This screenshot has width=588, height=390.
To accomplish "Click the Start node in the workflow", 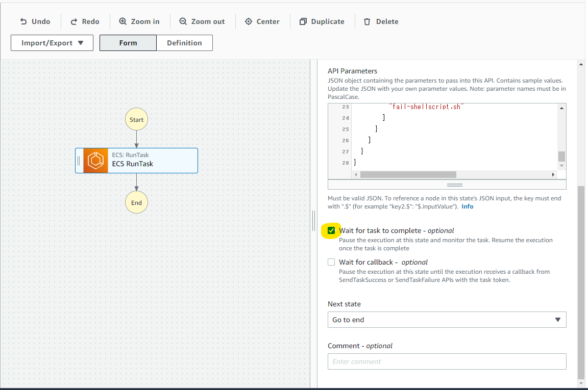I will click(136, 119).
